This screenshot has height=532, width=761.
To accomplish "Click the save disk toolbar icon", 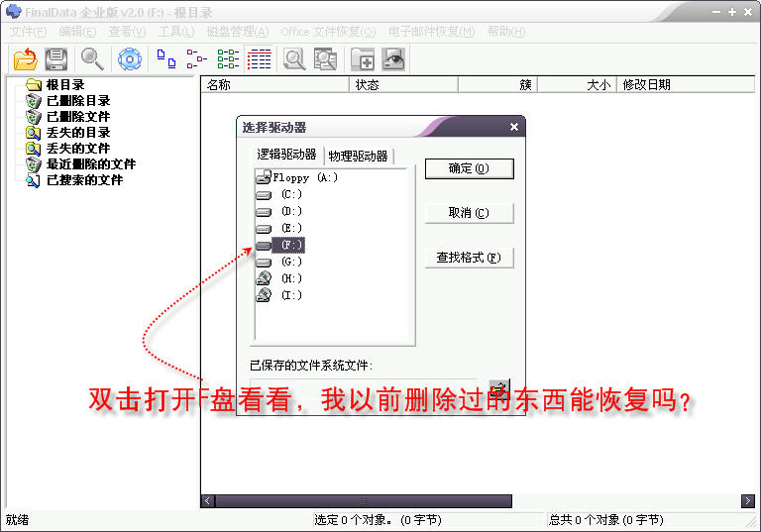I will (x=56, y=59).
